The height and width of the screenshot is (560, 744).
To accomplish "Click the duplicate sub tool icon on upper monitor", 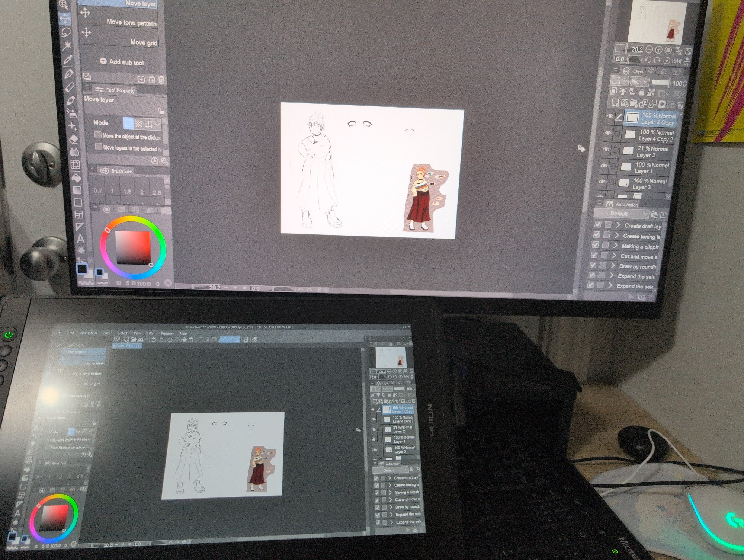I will coord(151,79).
